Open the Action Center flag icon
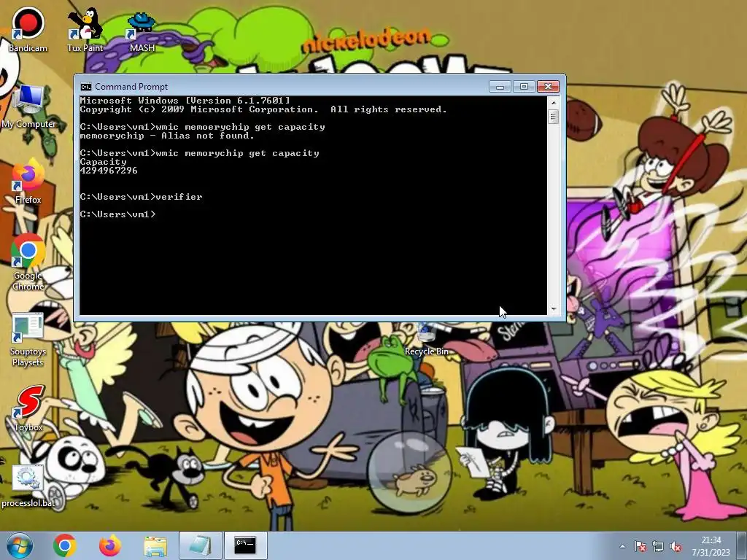The height and width of the screenshot is (560, 747). point(640,546)
